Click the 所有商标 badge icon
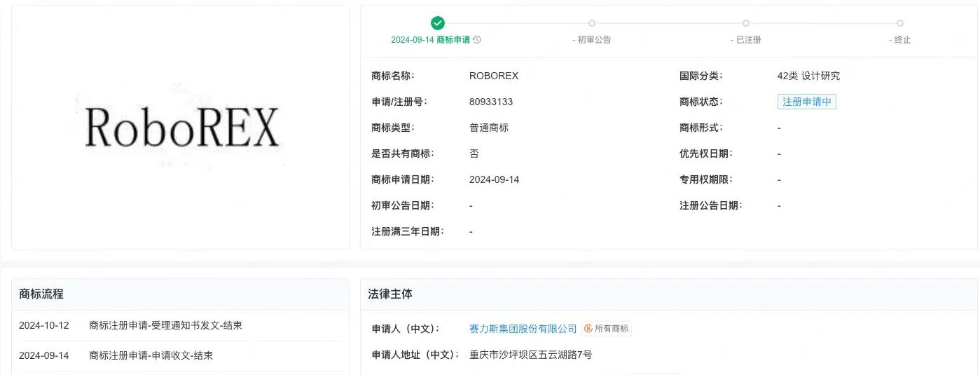Screen dimensions: 980x375 (588, 329)
